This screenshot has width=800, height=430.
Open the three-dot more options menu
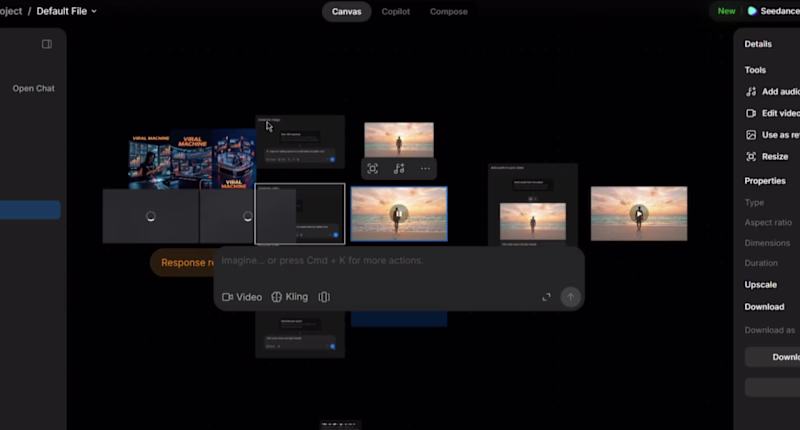(x=425, y=169)
